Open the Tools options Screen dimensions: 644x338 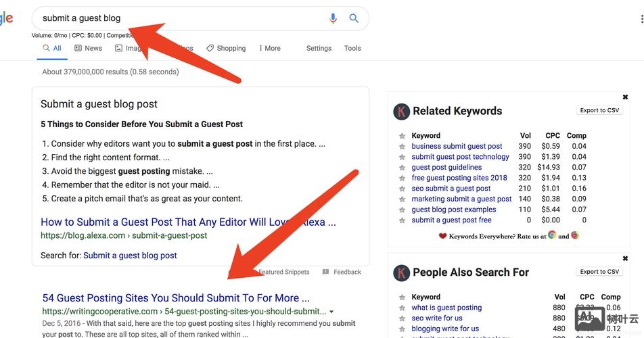[352, 49]
